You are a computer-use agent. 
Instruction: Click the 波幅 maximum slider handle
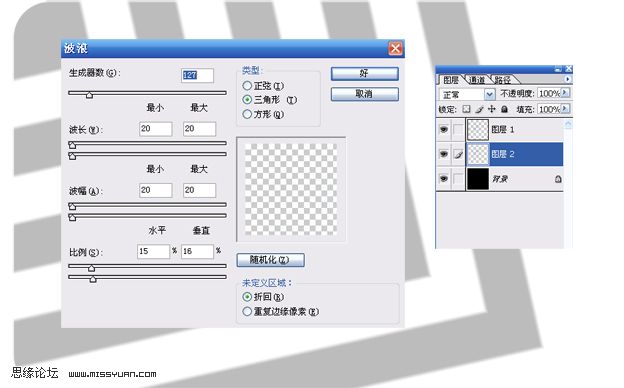[x=72, y=217]
